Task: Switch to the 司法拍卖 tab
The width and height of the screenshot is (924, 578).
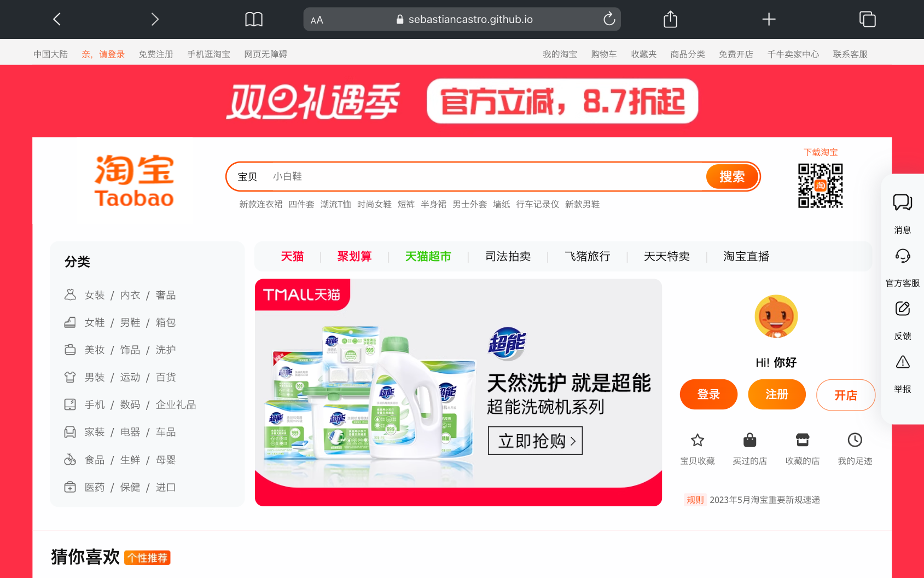Action: click(508, 256)
